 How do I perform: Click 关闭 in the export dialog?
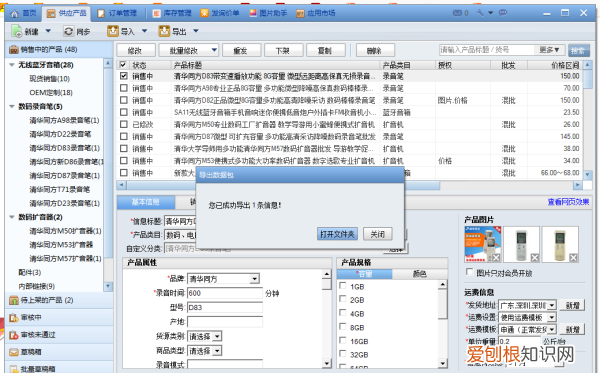tap(377, 234)
